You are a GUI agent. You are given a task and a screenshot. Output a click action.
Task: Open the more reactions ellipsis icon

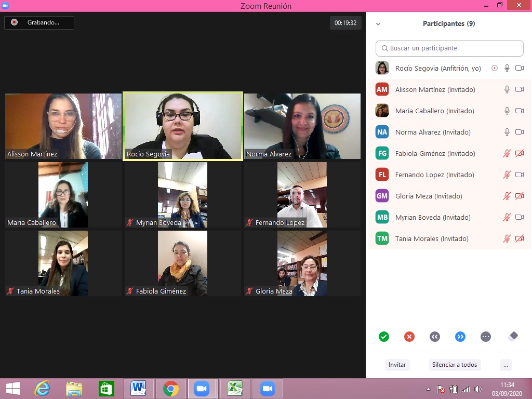tap(486, 337)
